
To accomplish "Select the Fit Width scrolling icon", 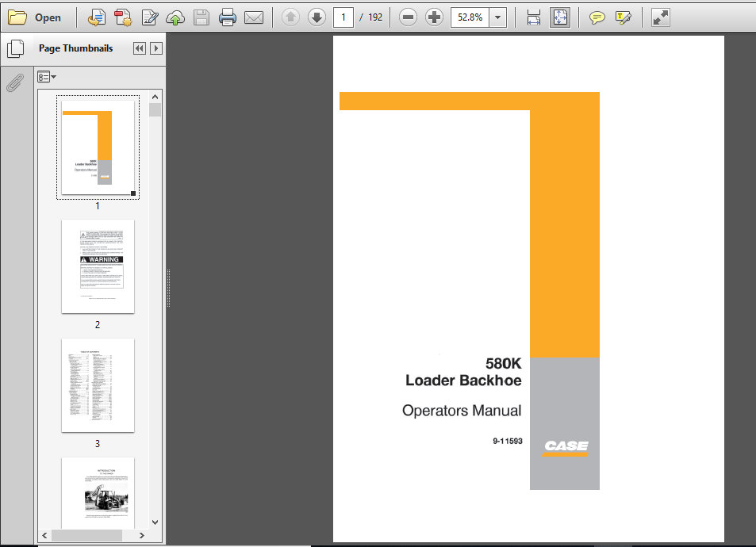I will [x=533, y=17].
